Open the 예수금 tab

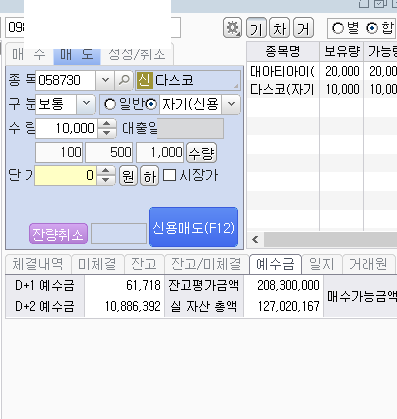275,264
